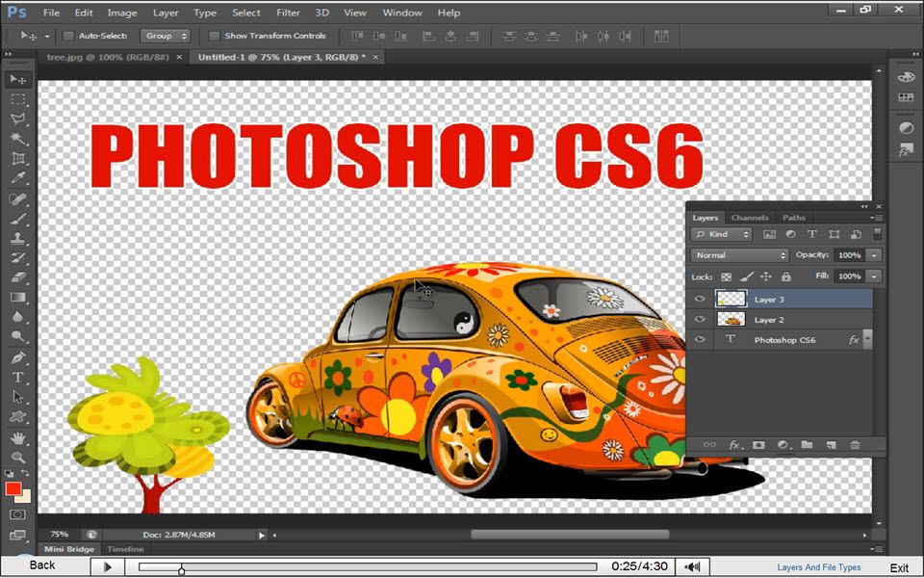The image size is (924, 578).
Task: Select the Eraser tool
Action: pyautogui.click(x=18, y=277)
